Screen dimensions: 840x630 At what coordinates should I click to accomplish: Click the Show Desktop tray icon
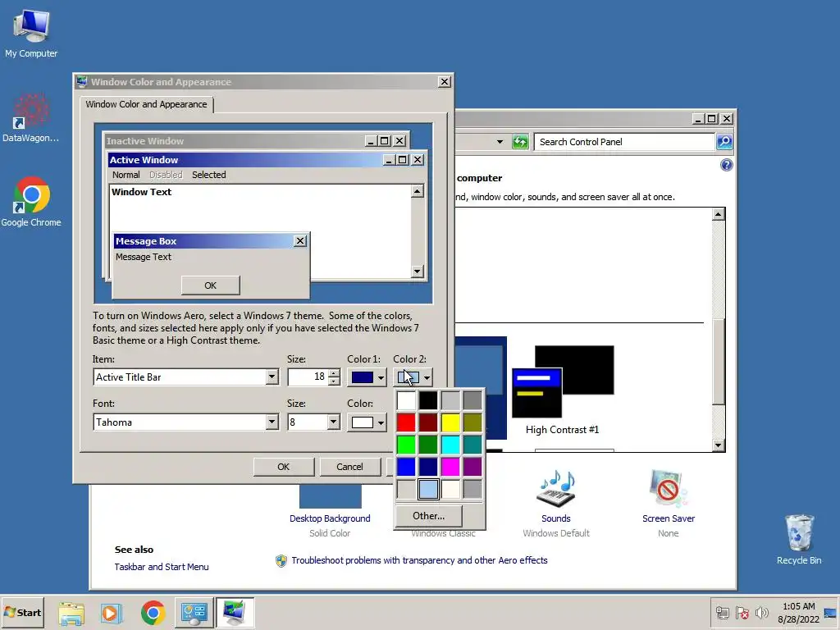(831, 613)
